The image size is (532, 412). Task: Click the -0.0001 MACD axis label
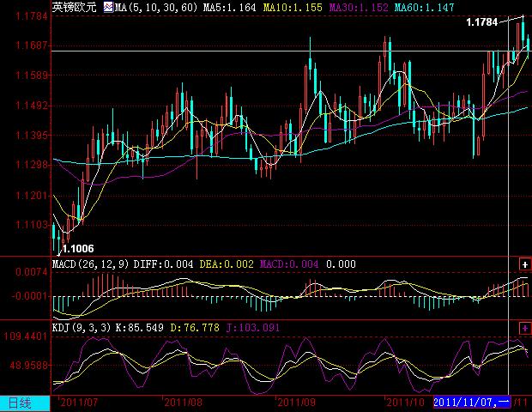click(29, 296)
